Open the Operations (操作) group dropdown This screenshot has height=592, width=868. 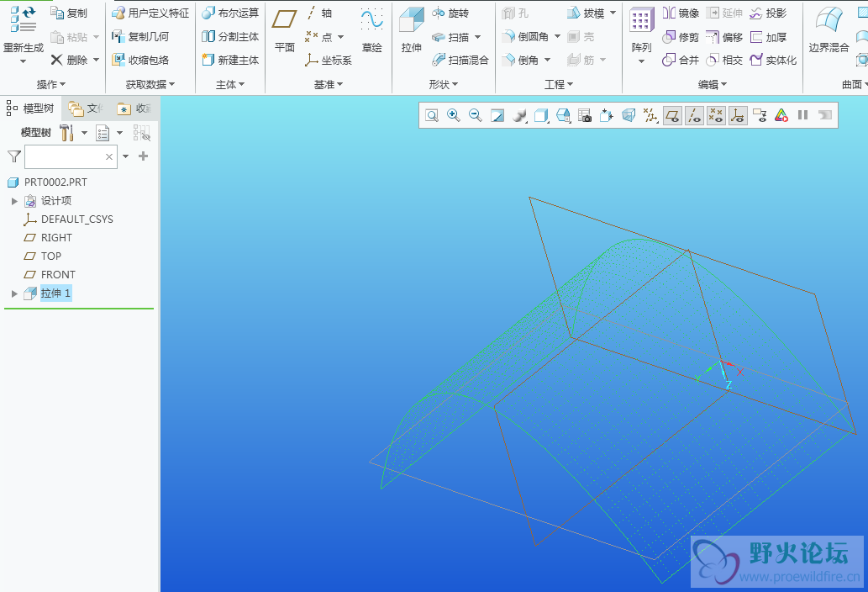pyautogui.click(x=51, y=84)
